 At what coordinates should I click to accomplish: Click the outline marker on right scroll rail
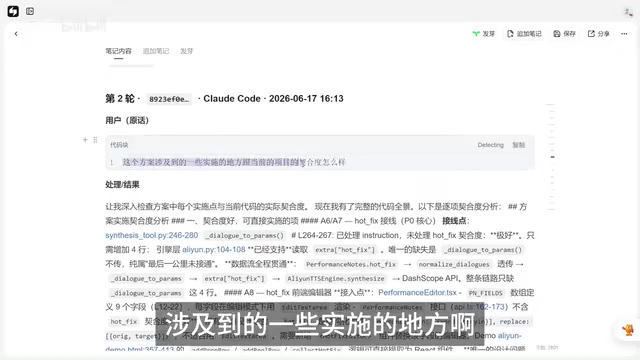(552, 157)
